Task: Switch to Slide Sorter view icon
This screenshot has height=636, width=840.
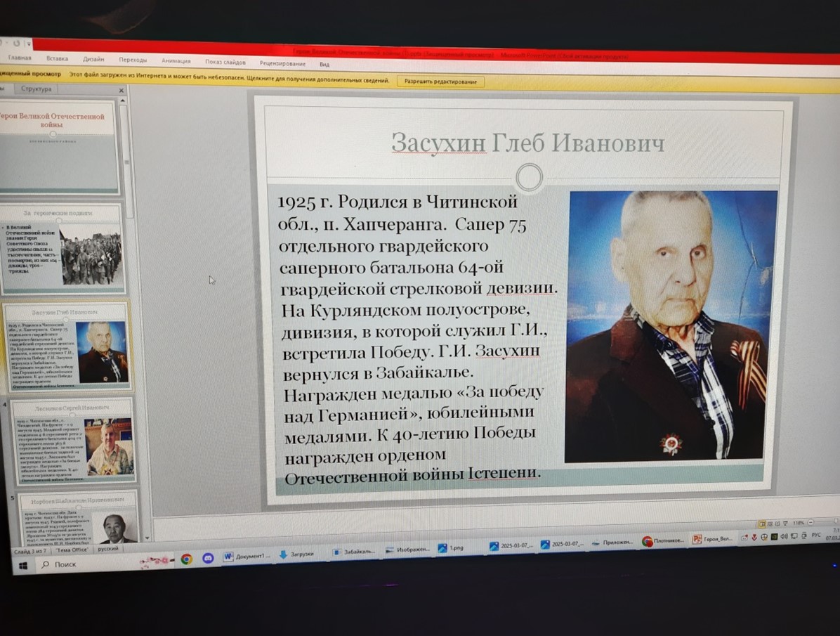Action: (770, 524)
